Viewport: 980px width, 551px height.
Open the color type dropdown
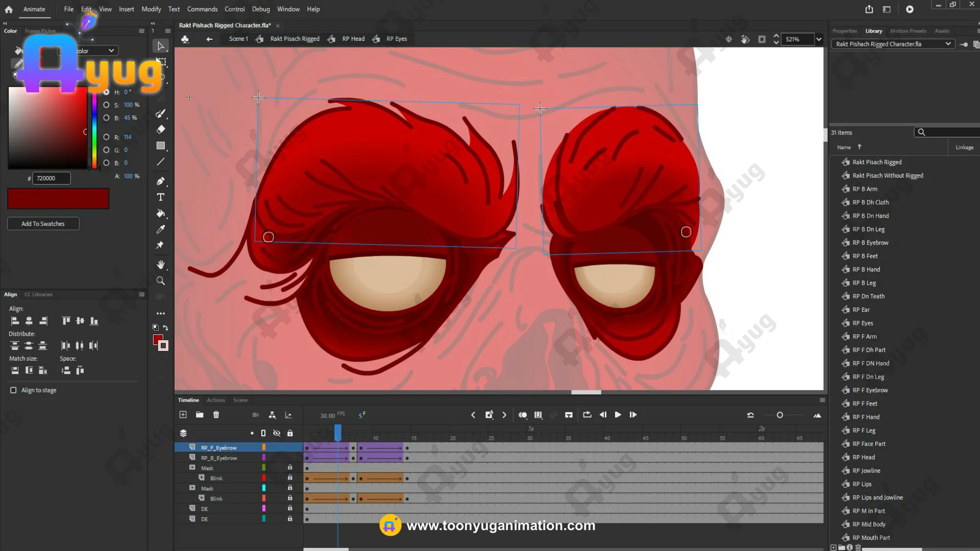point(111,51)
